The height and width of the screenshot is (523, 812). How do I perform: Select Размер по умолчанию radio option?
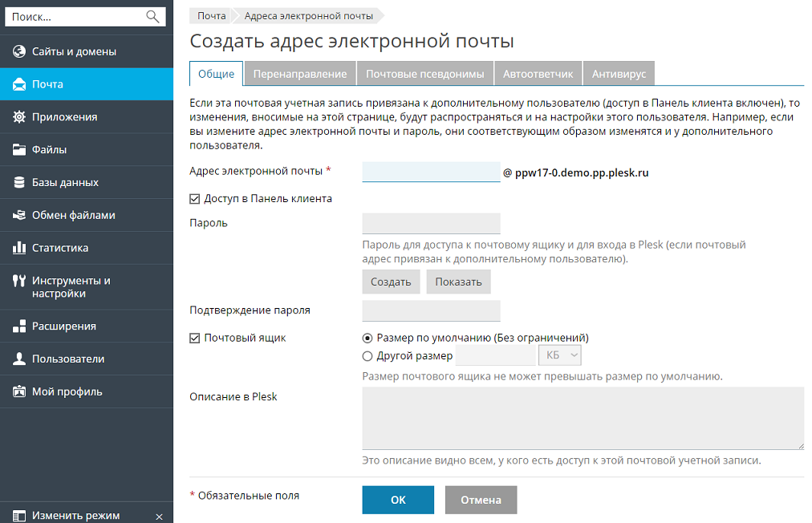click(x=367, y=339)
